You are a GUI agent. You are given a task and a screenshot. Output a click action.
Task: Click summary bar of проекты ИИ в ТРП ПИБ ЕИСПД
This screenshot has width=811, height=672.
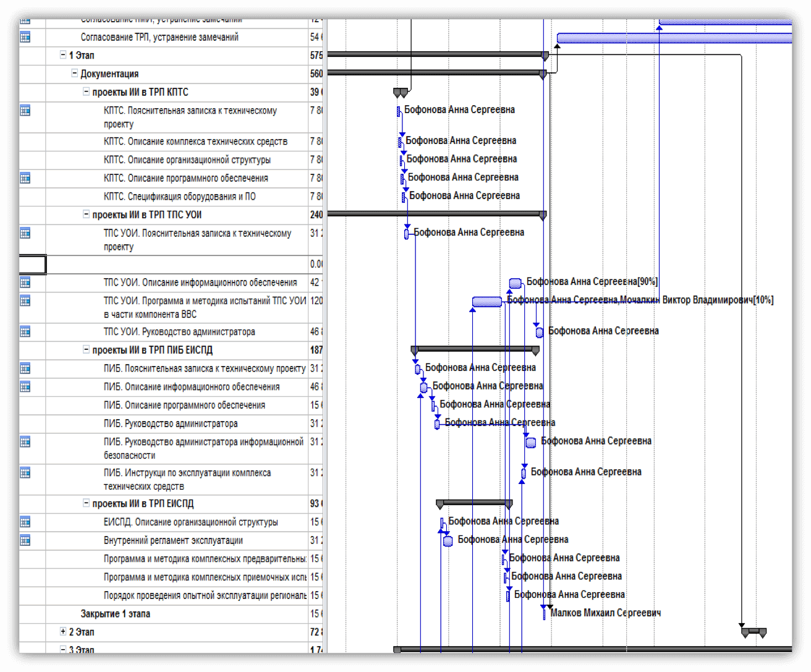pyautogui.click(x=475, y=349)
